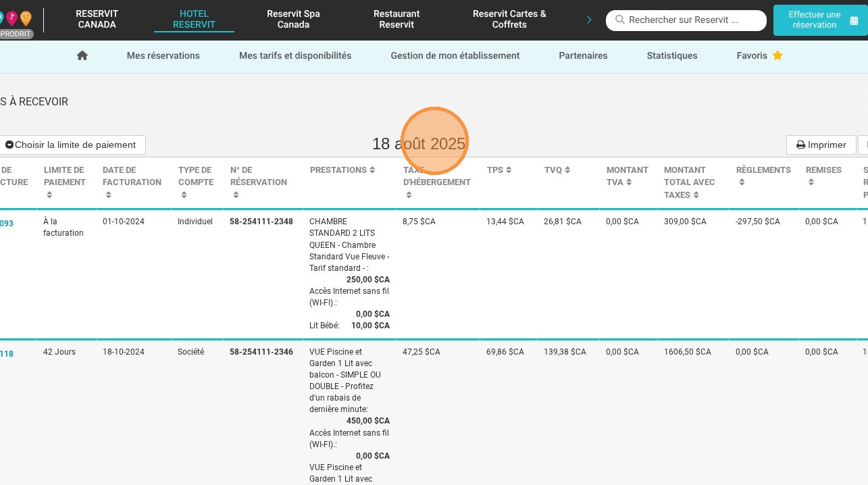Open Reservit Cartes & Coffrets tab
The width and height of the screenshot is (868, 485).
click(509, 19)
